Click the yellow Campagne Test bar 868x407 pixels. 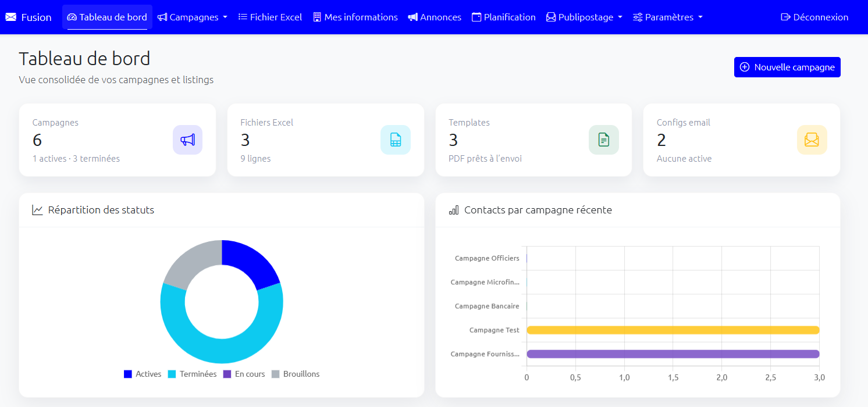tap(673, 330)
